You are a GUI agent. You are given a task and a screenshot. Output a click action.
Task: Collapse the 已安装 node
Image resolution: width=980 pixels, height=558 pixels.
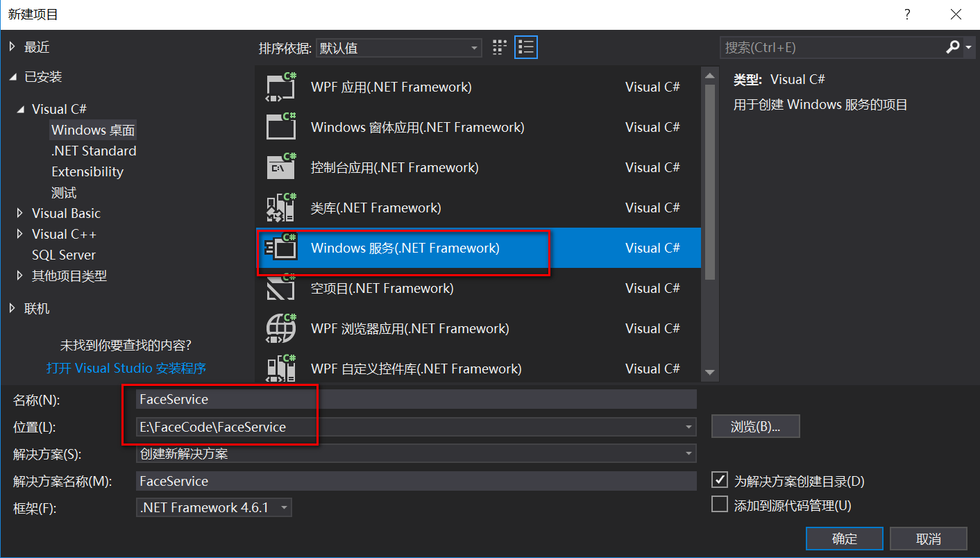12,77
